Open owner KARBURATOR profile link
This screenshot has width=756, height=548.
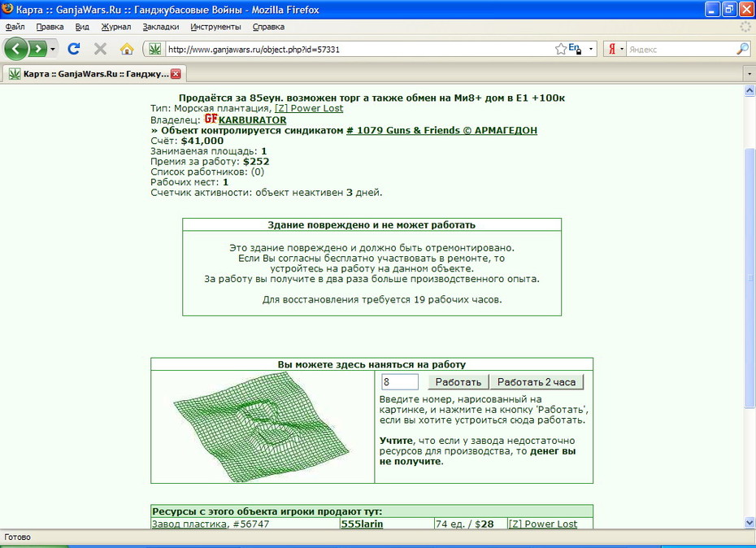point(252,120)
